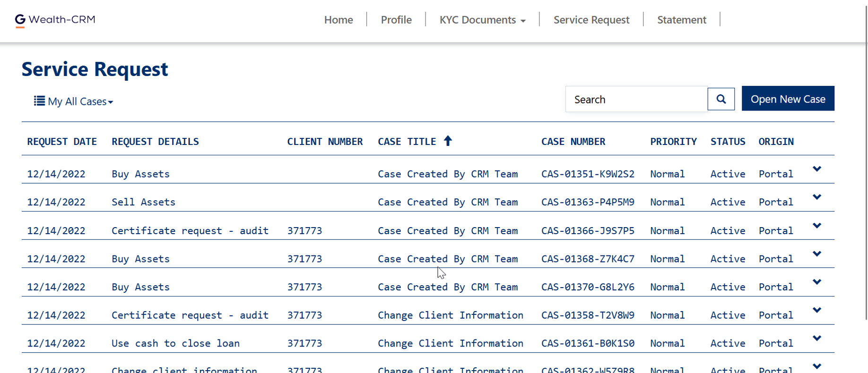Click the Wealth-CRM logo icon
The width and height of the screenshot is (868, 373).
point(20,20)
